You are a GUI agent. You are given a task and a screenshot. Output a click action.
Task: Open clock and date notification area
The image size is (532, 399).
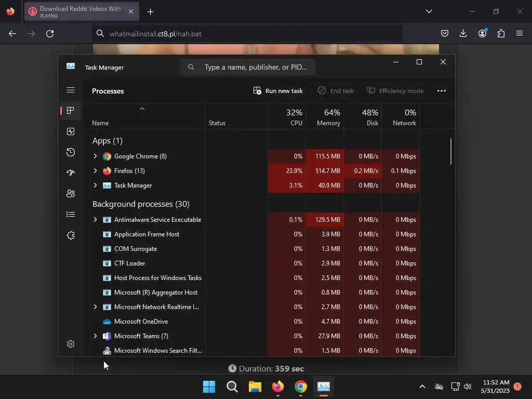click(x=495, y=387)
